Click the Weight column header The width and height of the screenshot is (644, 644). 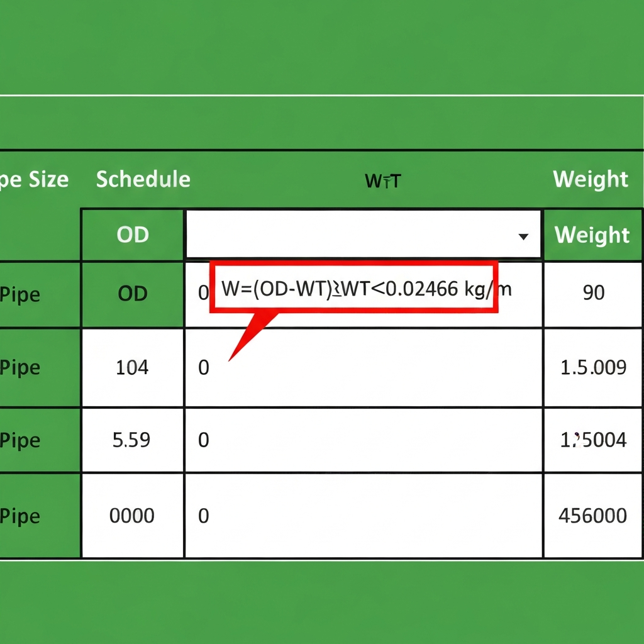pos(591,179)
